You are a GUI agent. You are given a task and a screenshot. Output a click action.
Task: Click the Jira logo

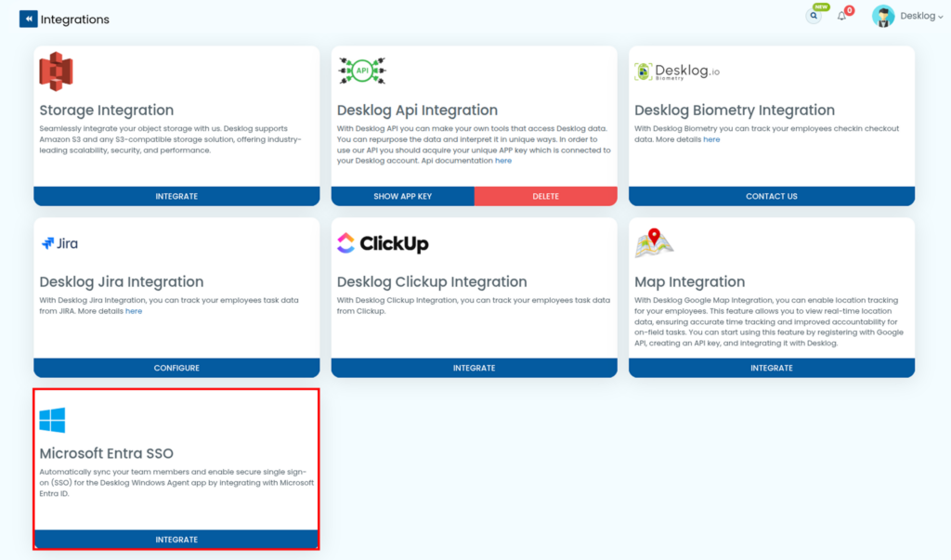click(59, 243)
